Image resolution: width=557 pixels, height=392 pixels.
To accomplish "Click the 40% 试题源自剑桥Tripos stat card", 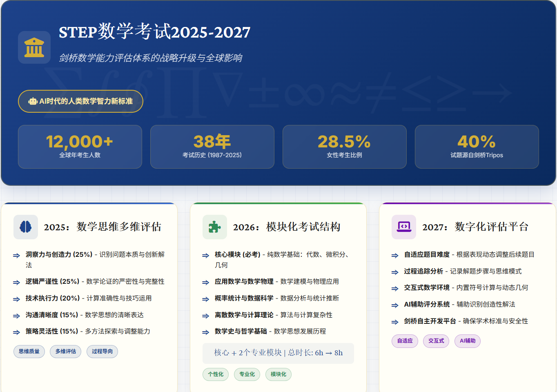I will (477, 147).
